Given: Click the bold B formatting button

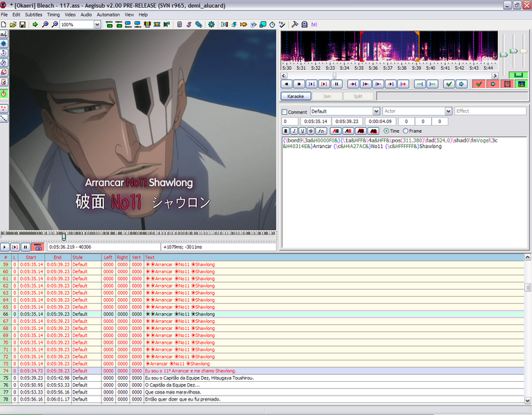Looking at the screenshot, I should 285,131.
